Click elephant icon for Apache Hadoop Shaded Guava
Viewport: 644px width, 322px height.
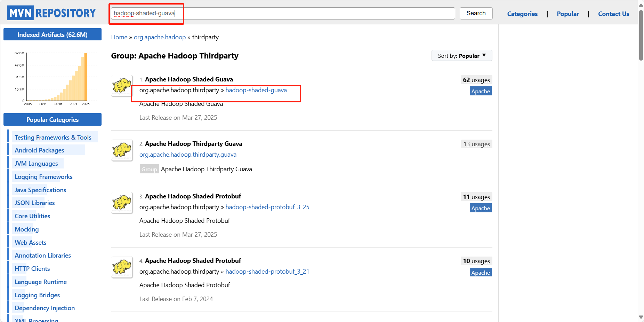tap(122, 86)
